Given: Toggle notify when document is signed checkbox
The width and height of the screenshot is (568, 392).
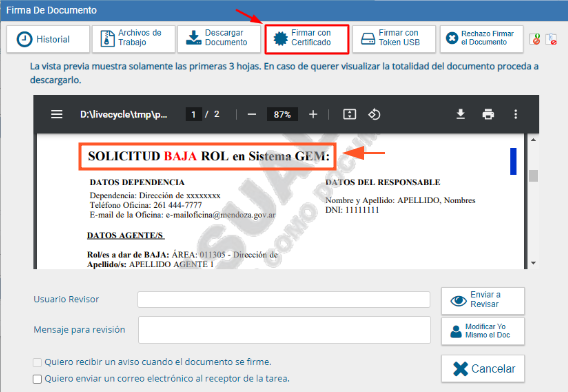Looking at the screenshot, I should 37,362.
